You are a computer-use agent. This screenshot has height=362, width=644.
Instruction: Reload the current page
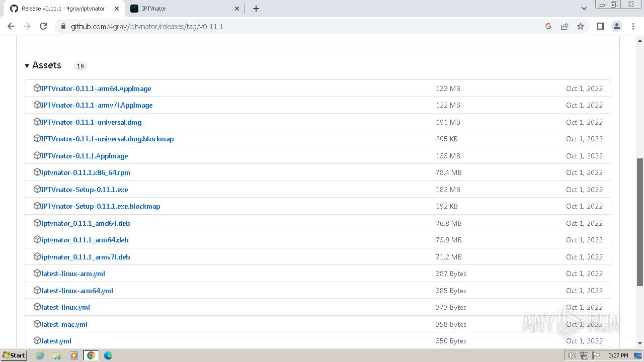tap(43, 26)
